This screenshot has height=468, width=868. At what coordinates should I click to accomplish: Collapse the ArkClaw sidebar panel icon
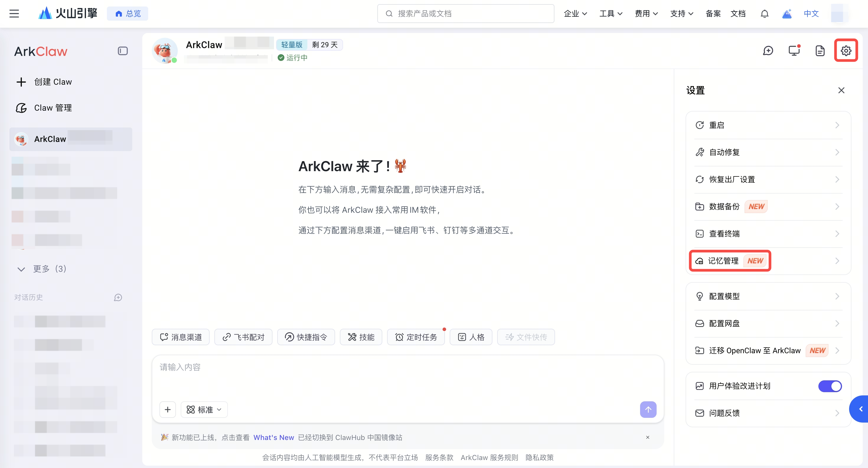(123, 51)
